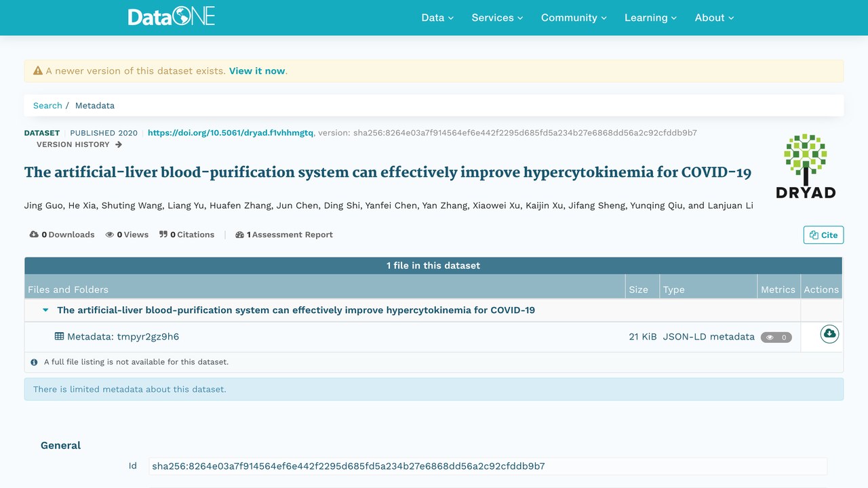
Task: Open the About menu
Action: (x=714, y=18)
